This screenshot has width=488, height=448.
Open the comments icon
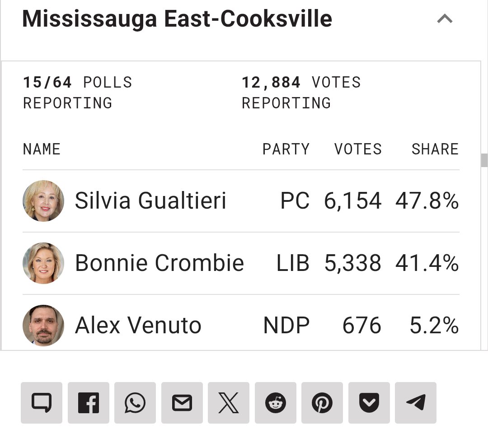pos(42,402)
